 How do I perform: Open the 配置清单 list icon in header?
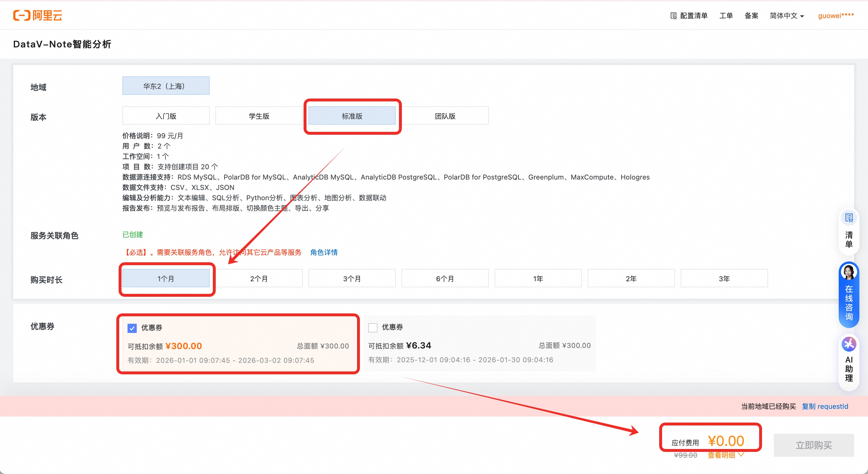coord(673,16)
